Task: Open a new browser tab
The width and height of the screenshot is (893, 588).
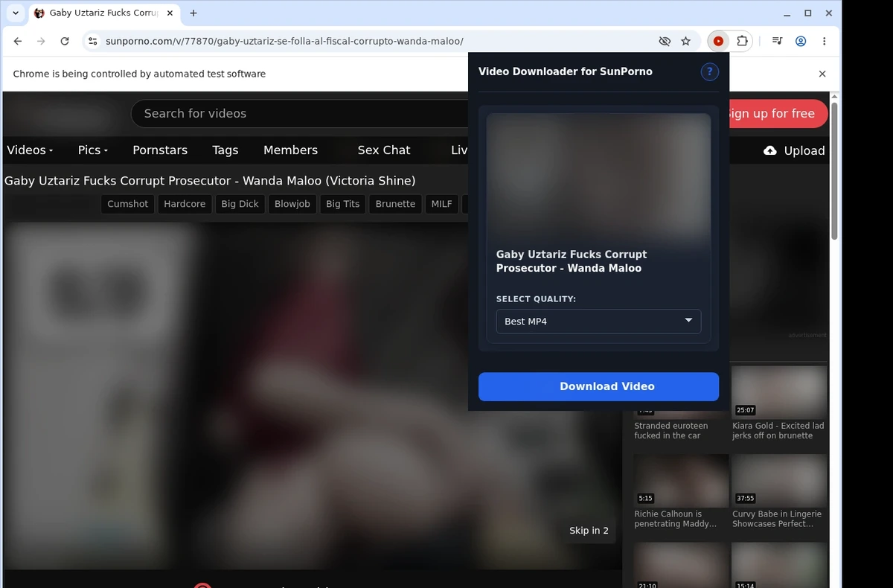Action: (193, 13)
